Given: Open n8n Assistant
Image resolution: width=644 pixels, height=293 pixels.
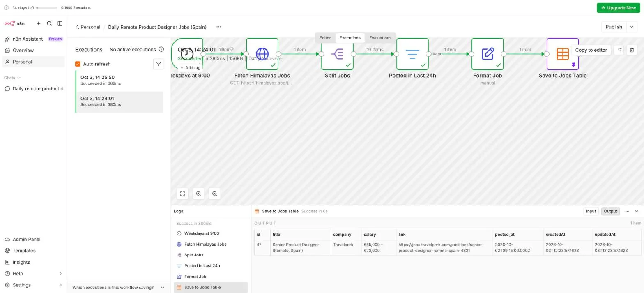Looking at the screenshot, I should coord(34,39).
